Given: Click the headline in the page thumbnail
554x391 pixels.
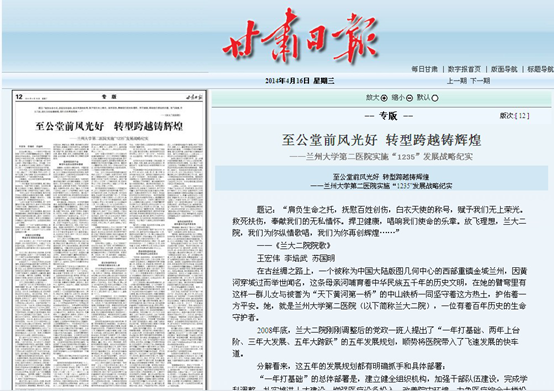Looking at the screenshot, I should tap(109, 126).
